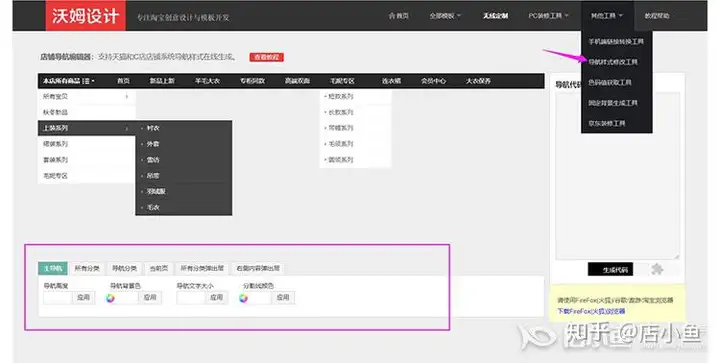The image size is (720, 363).
Task: Open the 首页 home link in the top bar
Action: (x=399, y=16)
